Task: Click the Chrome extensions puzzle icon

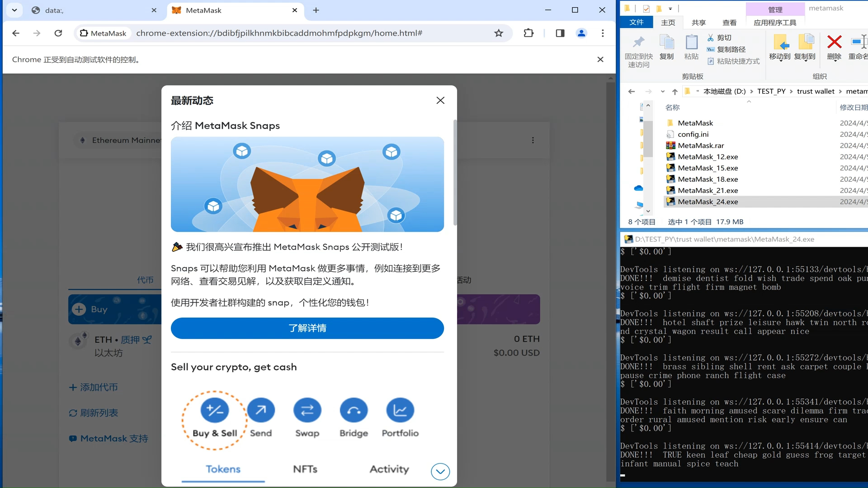Action: tap(529, 33)
